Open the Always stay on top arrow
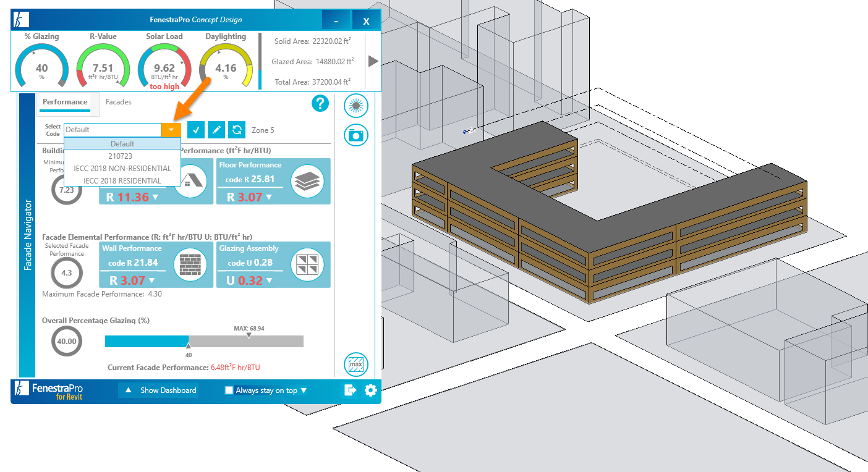868x472 pixels. click(304, 390)
